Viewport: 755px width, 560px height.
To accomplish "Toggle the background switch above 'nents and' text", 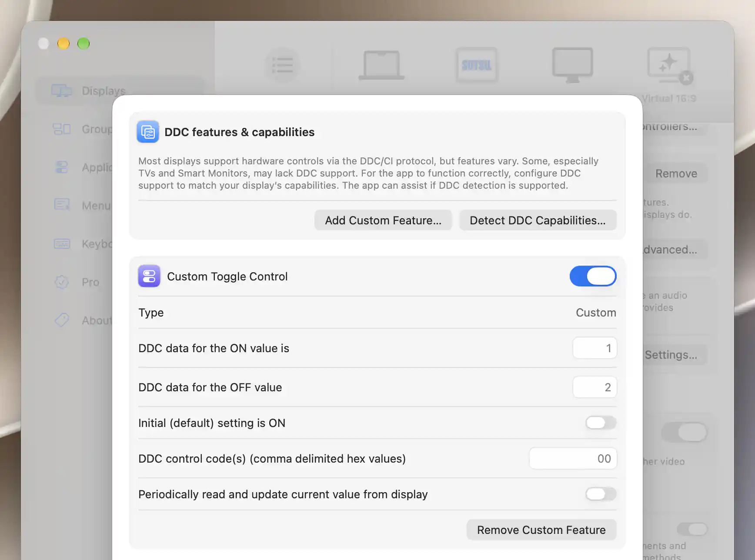I will [x=692, y=529].
